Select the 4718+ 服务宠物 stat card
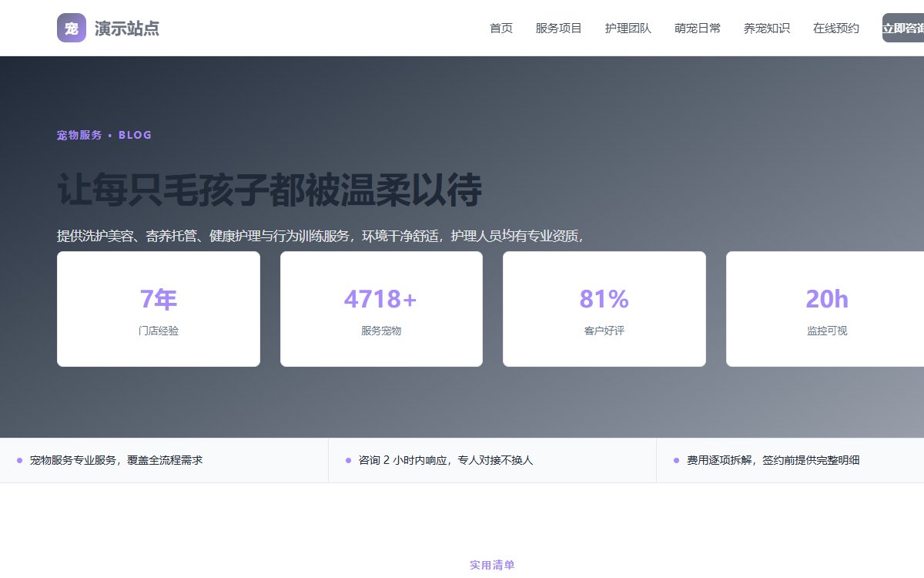Image resolution: width=924 pixels, height=578 pixels. coord(381,309)
